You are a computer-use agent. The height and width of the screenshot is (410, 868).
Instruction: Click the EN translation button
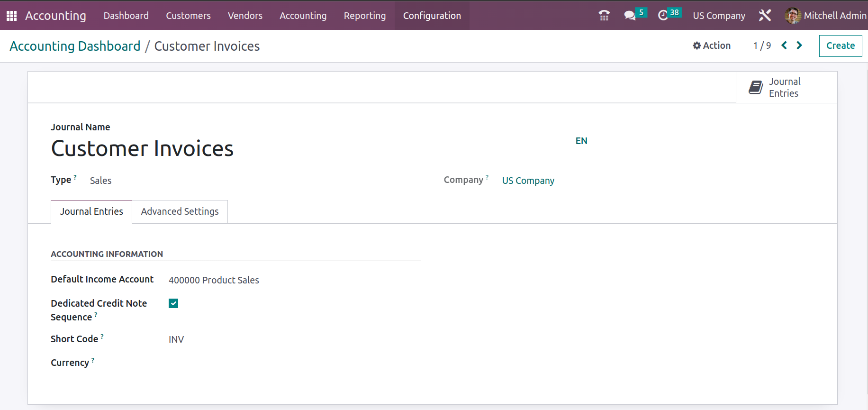pos(581,141)
